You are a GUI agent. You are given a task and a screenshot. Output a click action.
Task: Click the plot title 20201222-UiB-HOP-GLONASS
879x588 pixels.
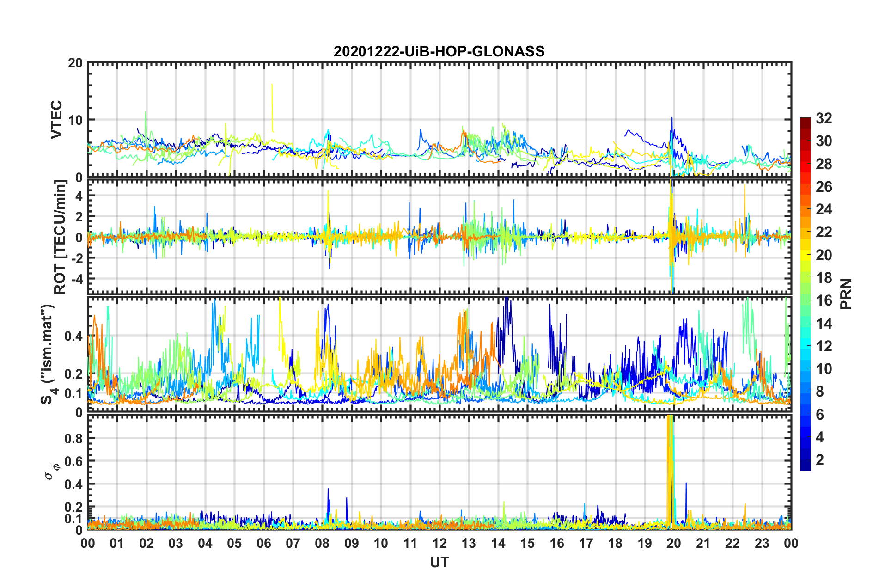pyautogui.click(x=439, y=51)
